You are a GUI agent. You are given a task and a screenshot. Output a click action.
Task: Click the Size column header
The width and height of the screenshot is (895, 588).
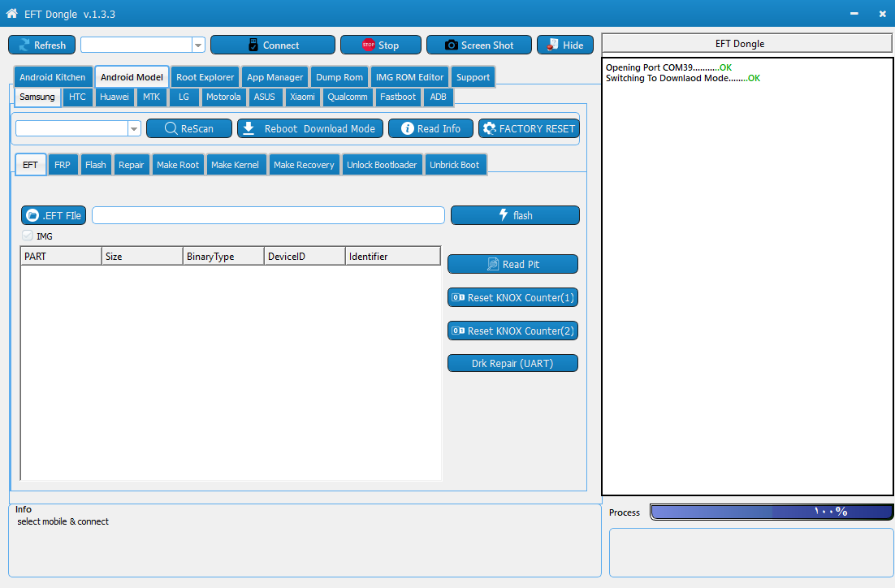pyautogui.click(x=142, y=257)
